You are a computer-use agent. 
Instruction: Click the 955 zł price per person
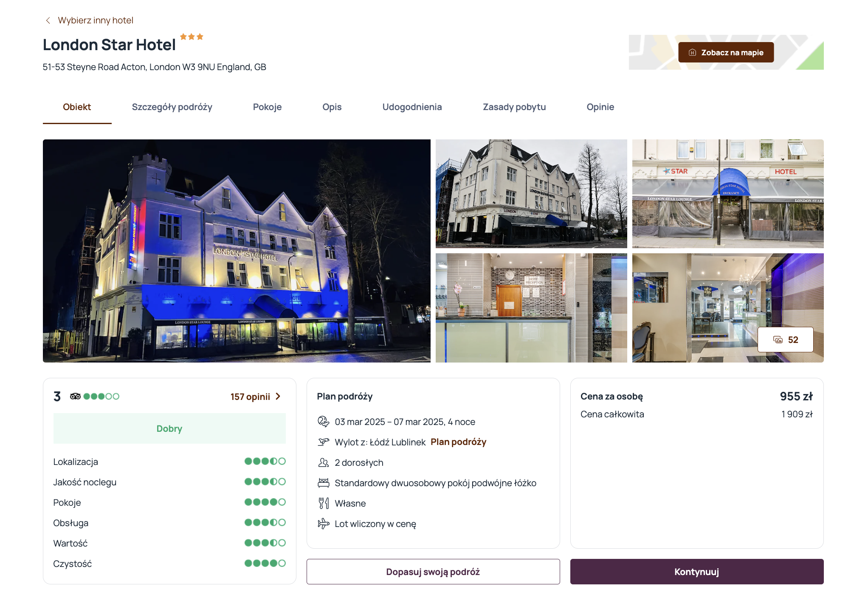tap(796, 397)
